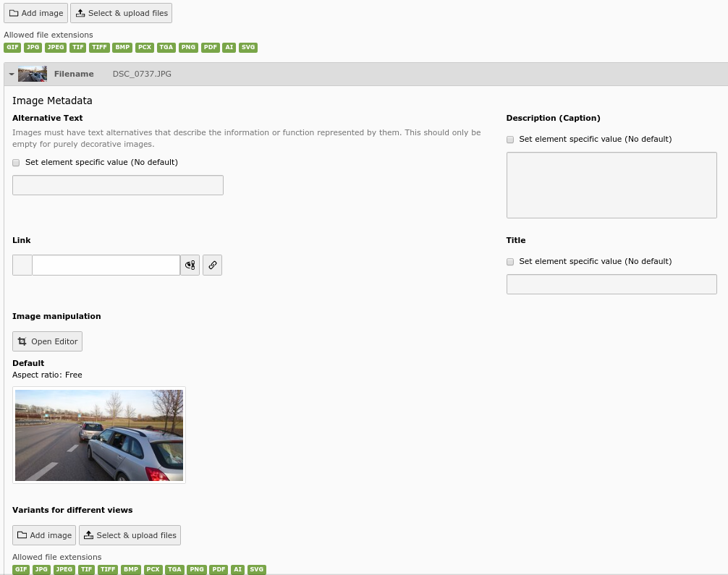Click the small thumbnail beside Filename

point(32,73)
